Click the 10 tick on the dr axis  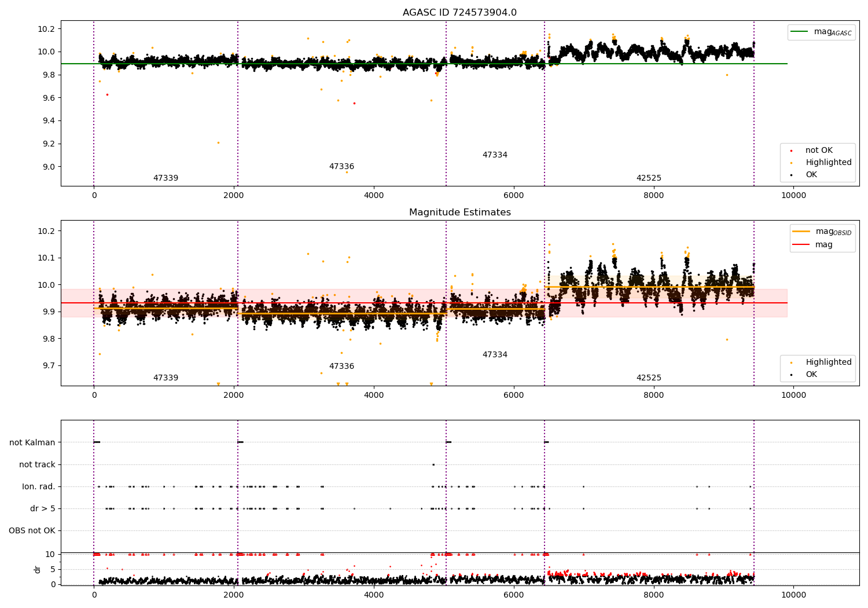pos(50,554)
